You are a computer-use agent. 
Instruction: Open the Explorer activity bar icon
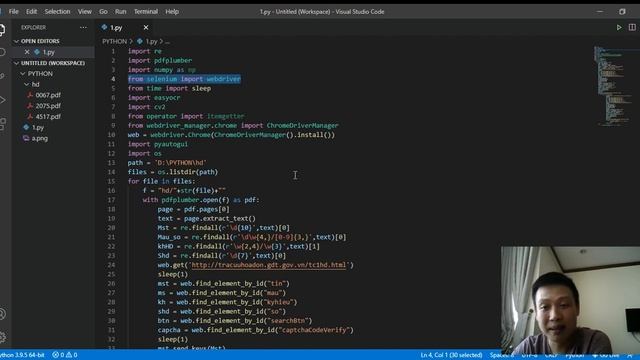[x=2, y=29]
